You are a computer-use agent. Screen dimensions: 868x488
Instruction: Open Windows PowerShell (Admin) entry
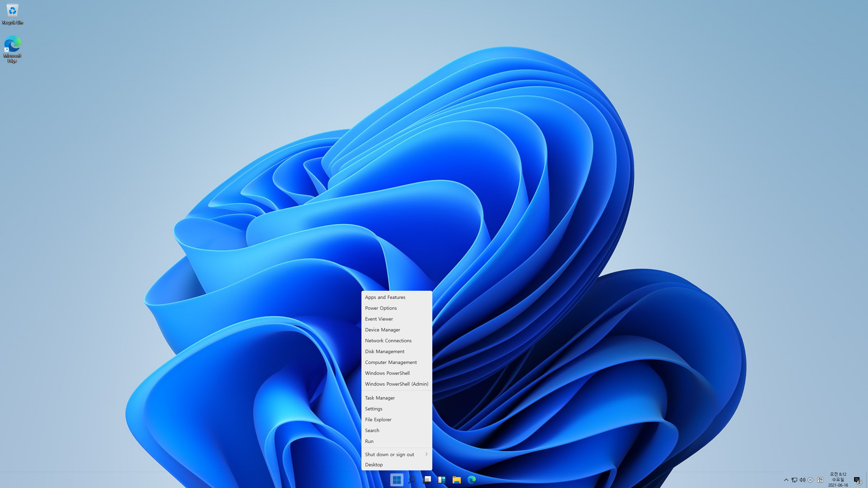click(396, 384)
